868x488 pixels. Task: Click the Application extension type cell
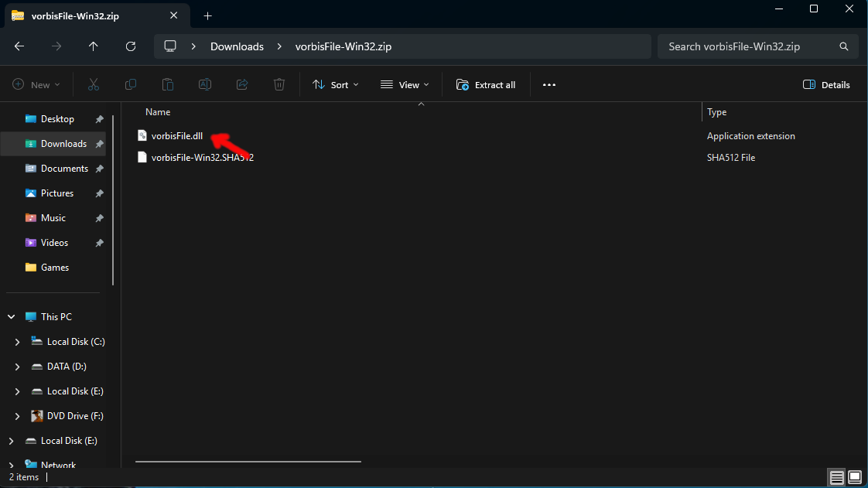coord(750,135)
